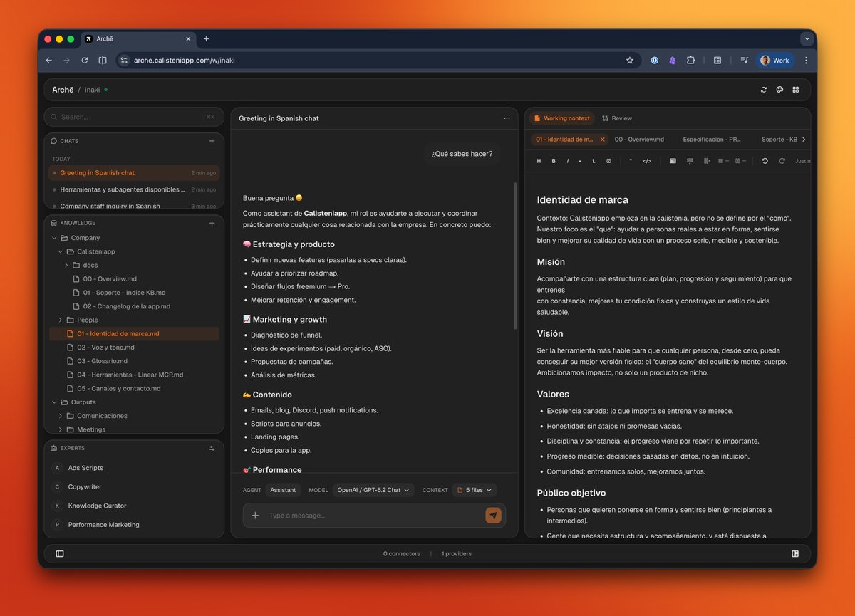Open 00 - Overview.md in knowledge tree
Screen dimensions: 855x616
coord(110,279)
